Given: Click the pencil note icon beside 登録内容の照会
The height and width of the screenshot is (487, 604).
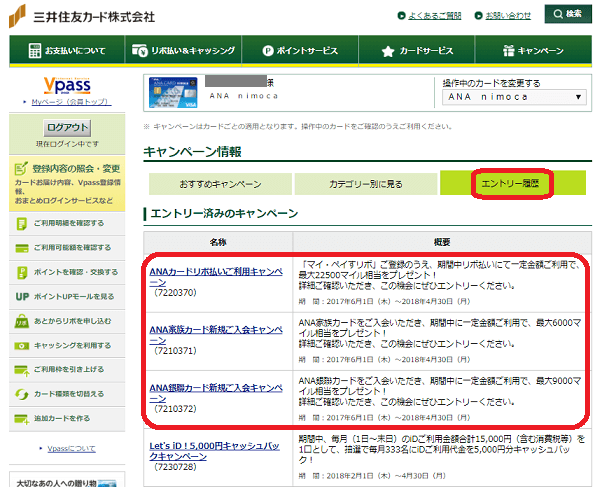Looking at the screenshot, I should tap(21, 168).
